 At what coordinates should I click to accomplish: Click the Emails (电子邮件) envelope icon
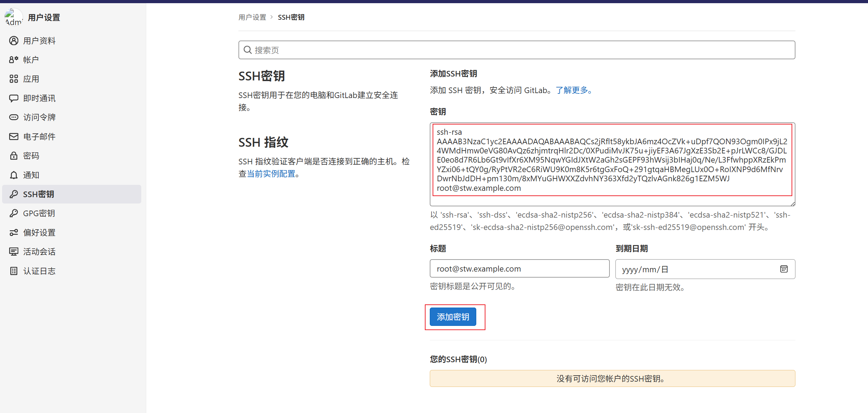pos(14,136)
